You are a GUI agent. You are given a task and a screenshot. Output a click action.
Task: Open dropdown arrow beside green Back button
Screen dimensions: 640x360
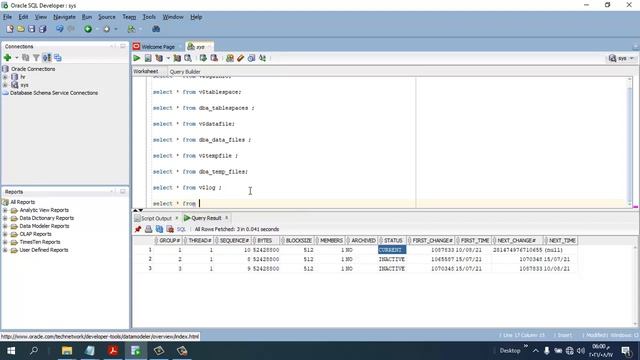(x=97, y=29)
